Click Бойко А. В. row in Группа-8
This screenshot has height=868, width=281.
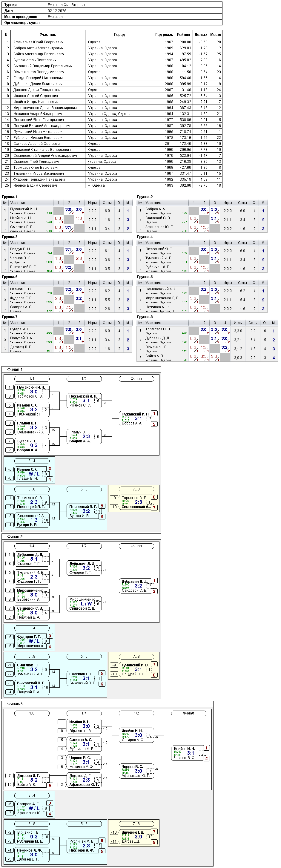pyautogui.click(x=207, y=358)
